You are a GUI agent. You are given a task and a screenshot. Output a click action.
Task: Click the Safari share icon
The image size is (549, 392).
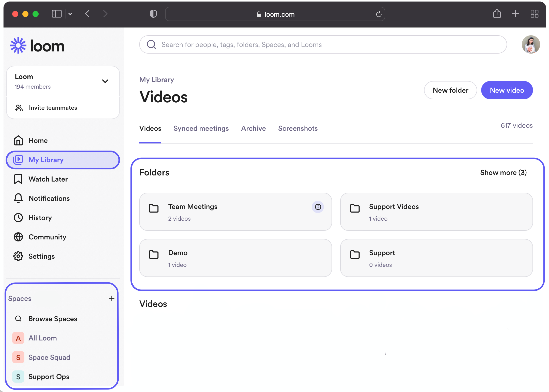tap(497, 14)
